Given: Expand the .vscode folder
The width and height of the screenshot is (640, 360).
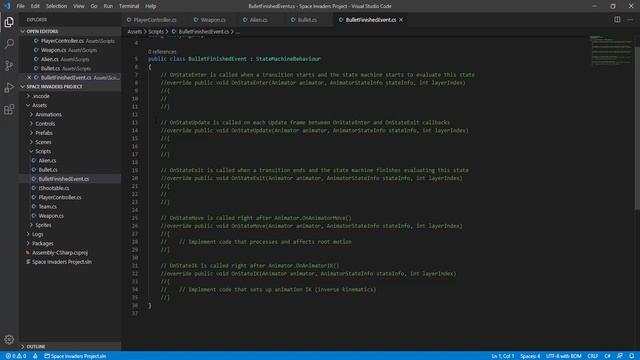Looking at the screenshot, I should 70,96.
